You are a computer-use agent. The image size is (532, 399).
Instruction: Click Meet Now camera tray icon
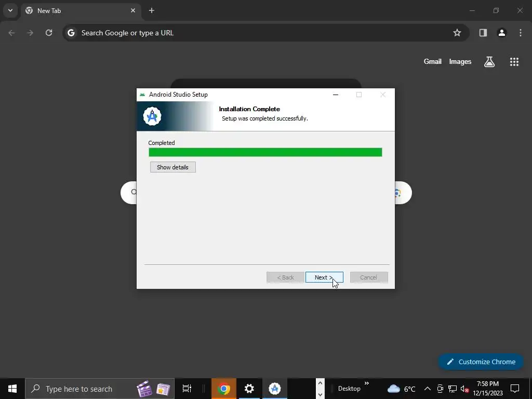pyautogui.click(x=440, y=389)
